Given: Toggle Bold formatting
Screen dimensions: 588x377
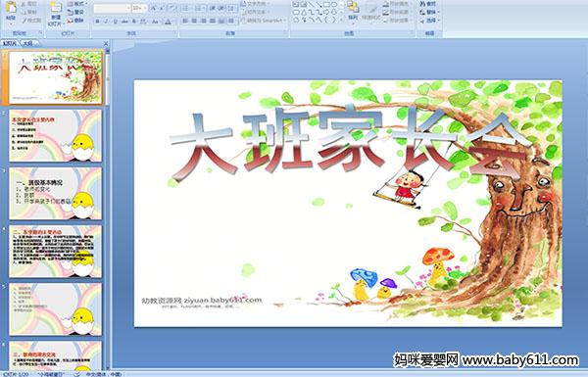Looking at the screenshot, I should point(97,22).
